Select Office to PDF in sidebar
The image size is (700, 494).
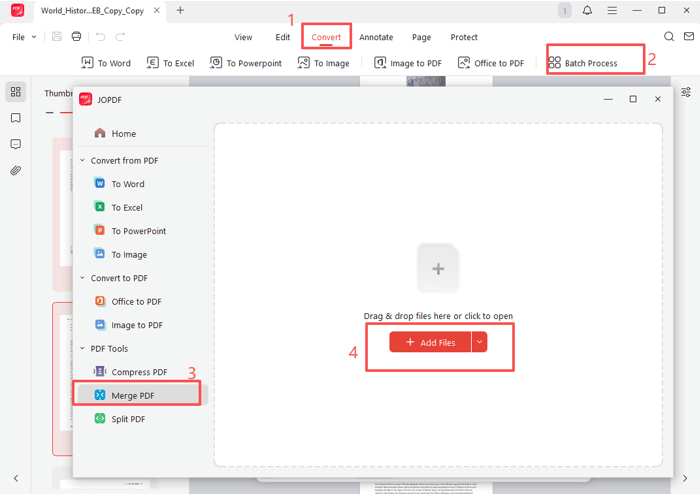(128, 302)
